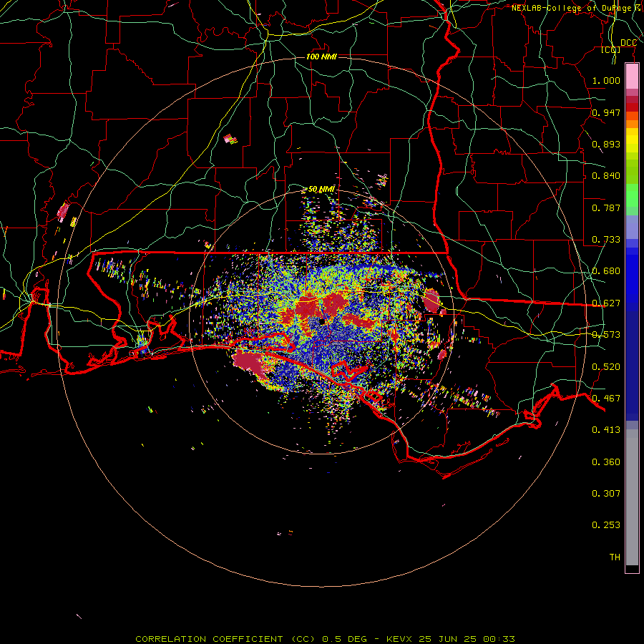
Task: Click the 0.893 legend value
Action: 606,144
